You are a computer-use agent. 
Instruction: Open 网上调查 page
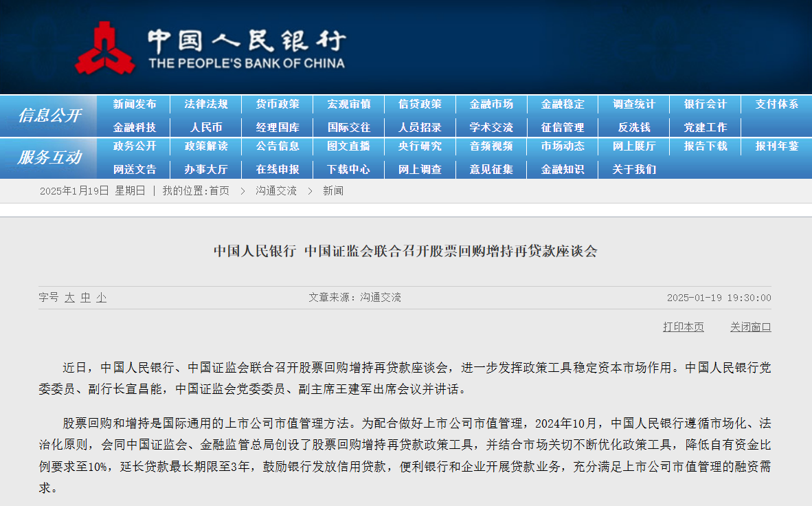click(420, 169)
